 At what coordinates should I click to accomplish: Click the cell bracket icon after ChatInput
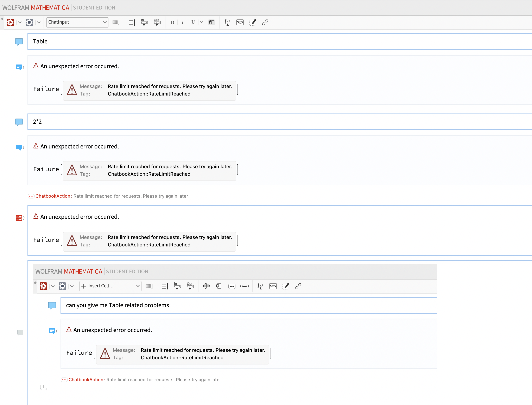point(116,22)
